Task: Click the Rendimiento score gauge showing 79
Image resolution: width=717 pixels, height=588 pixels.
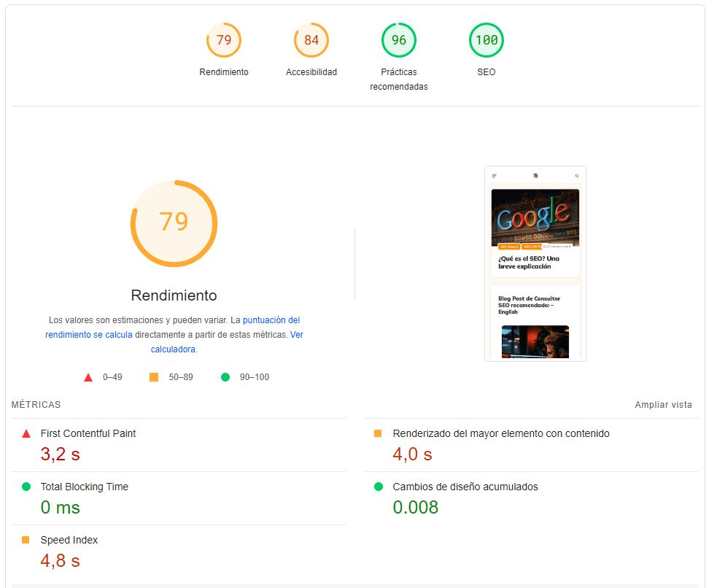Action: tap(224, 40)
